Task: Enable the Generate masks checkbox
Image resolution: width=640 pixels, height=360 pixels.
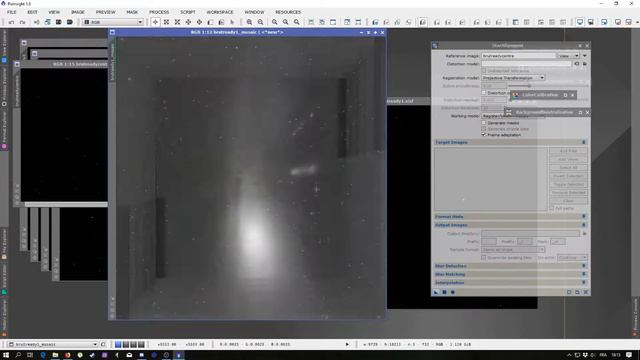Action: click(484, 122)
